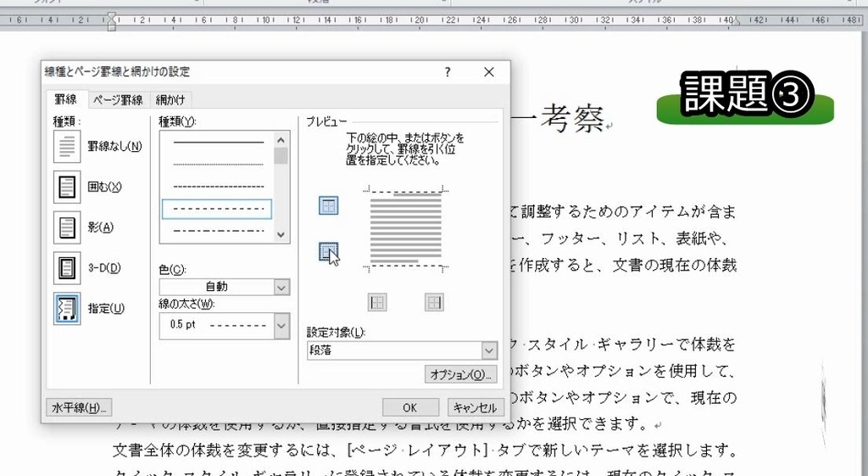Select the 罫線なし (no border) setting icon
Viewport: 868px width, 476px height.
(67, 146)
